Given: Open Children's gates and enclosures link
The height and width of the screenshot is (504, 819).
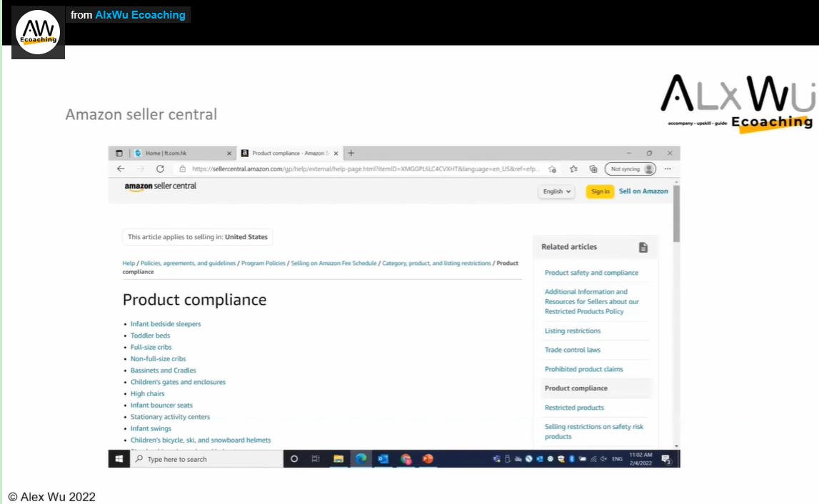Looking at the screenshot, I should point(178,382).
